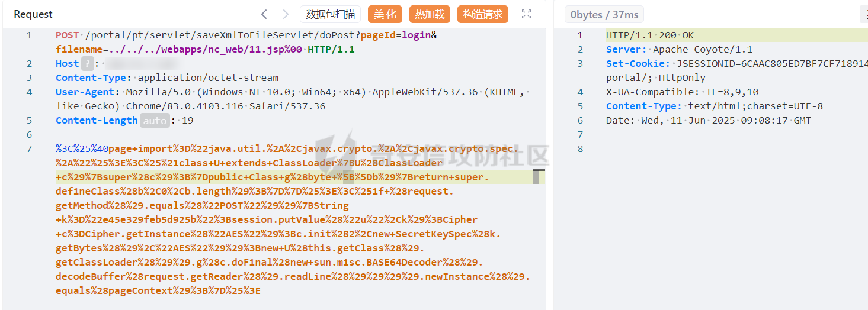The width and height of the screenshot is (868, 310).
Task: Click the Set-Cookie JSESSIONID response header
Action: 737,70
